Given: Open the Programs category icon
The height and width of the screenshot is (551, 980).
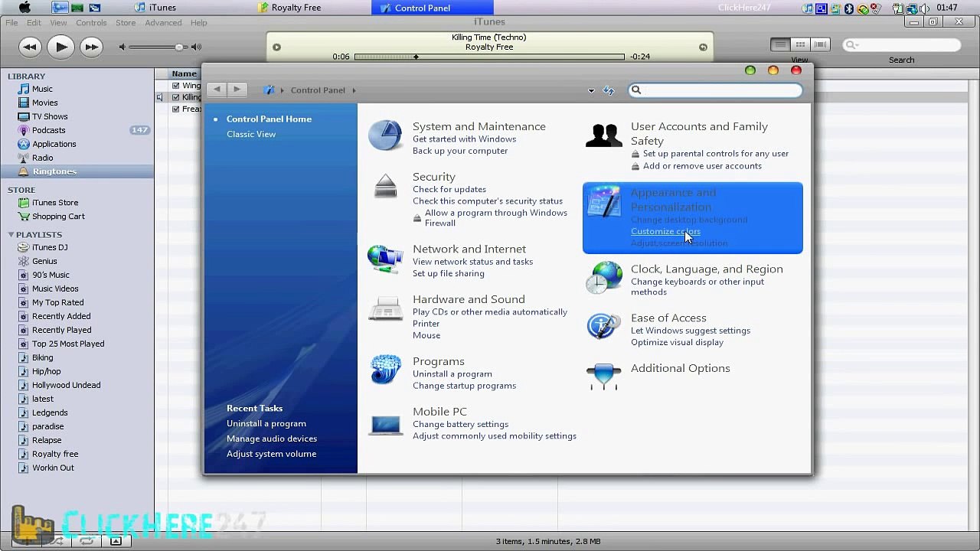Looking at the screenshot, I should tap(385, 370).
